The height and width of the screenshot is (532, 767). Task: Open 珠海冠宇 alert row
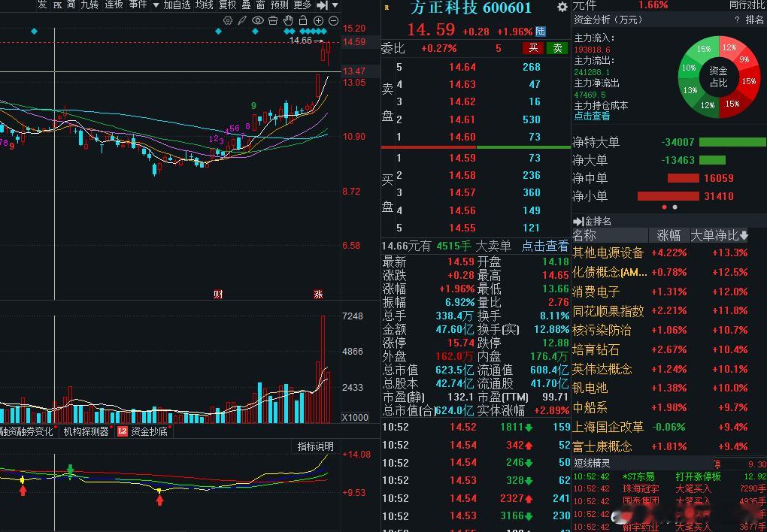click(x=668, y=488)
